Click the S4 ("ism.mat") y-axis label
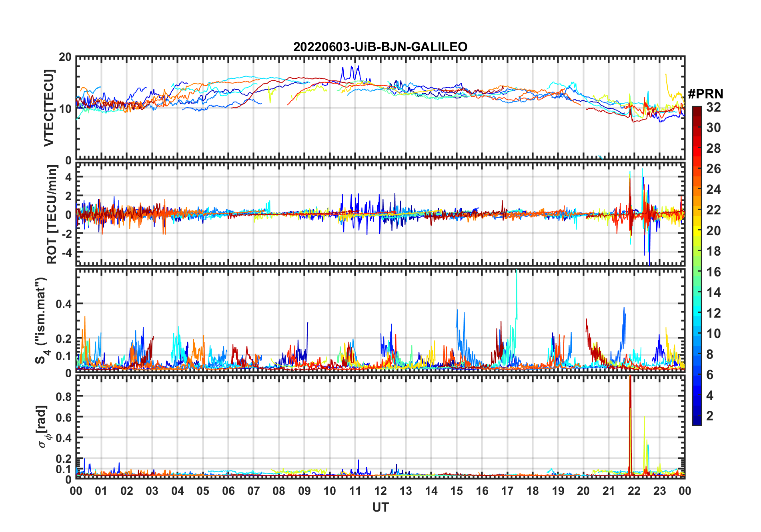The height and width of the screenshot is (532, 761). click(41, 320)
